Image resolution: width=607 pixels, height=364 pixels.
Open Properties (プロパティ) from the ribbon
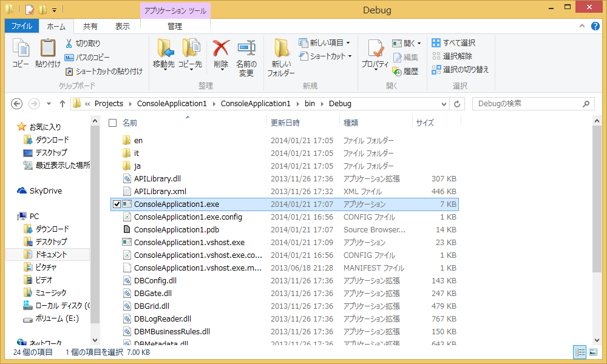(x=375, y=53)
